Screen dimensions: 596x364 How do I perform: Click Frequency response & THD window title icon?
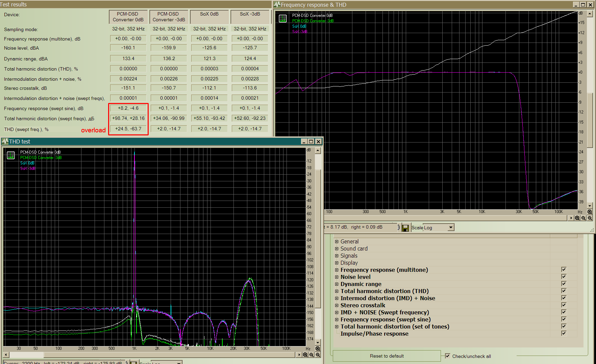coord(277,5)
